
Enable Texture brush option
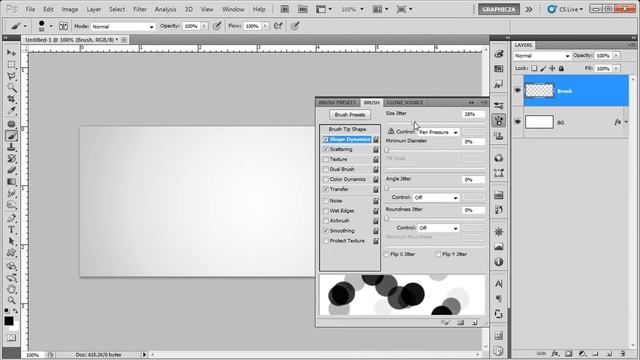(x=326, y=159)
